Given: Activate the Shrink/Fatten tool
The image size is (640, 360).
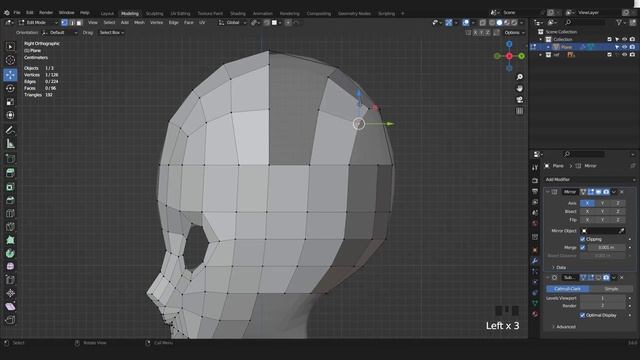Looking at the screenshot, I should pyautogui.click(x=10, y=293).
